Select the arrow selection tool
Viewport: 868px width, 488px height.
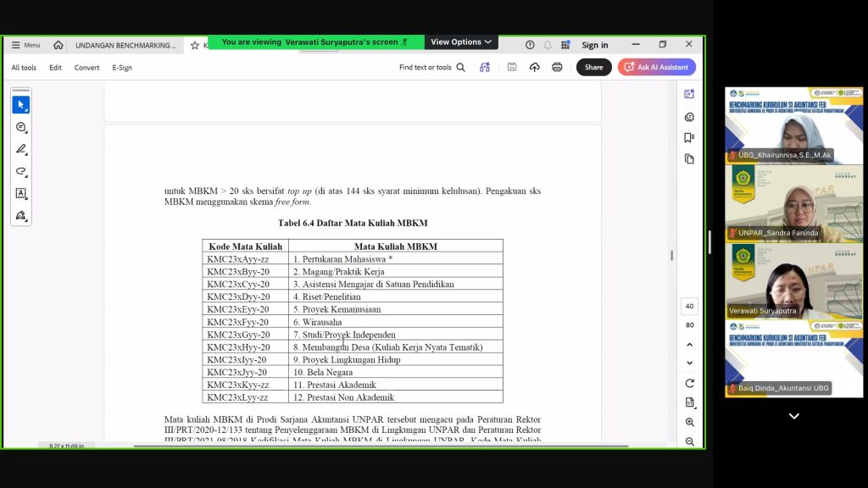[21, 105]
